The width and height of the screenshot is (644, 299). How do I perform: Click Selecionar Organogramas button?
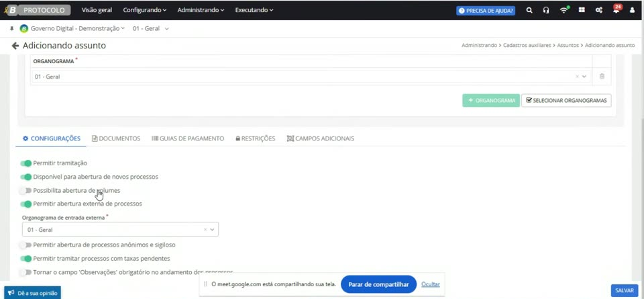coord(566,100)
